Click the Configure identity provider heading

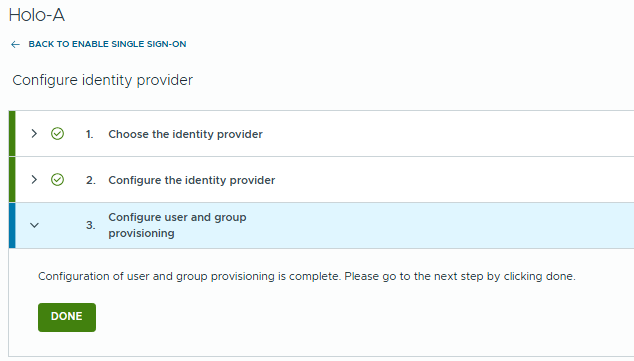tap(103, 80)
